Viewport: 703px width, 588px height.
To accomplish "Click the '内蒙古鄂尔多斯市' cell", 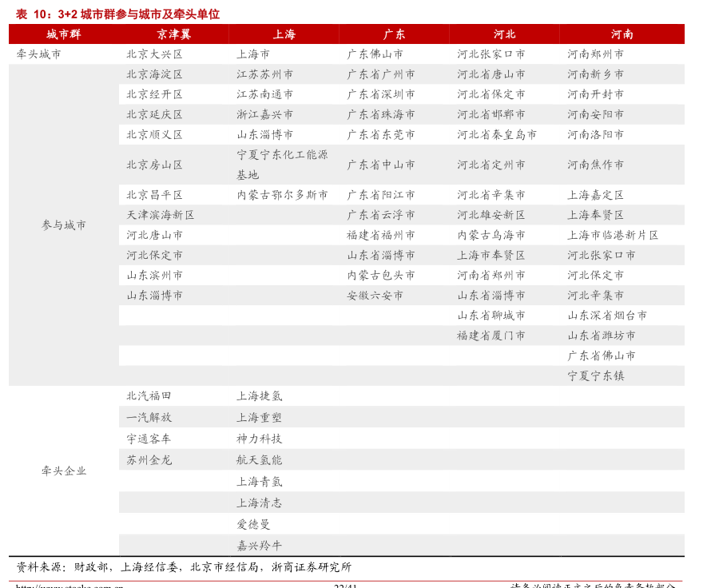I will click(x=283, y=195).
